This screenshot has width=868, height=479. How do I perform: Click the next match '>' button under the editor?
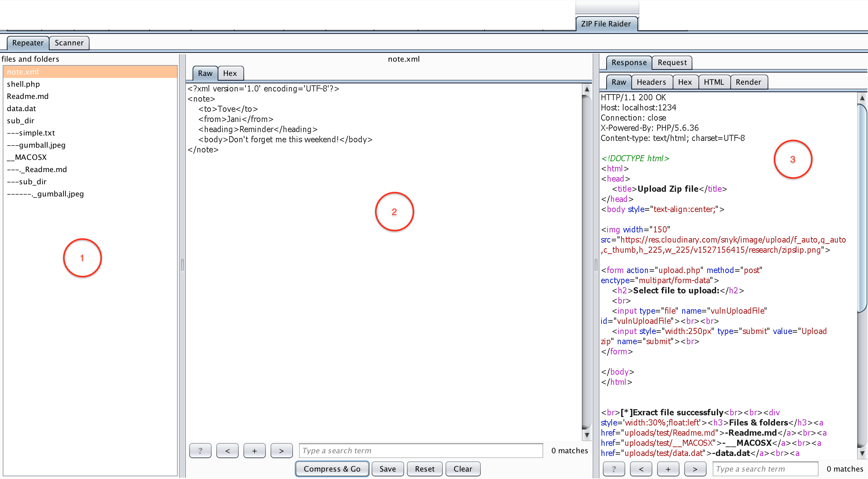tap(281, 451)
